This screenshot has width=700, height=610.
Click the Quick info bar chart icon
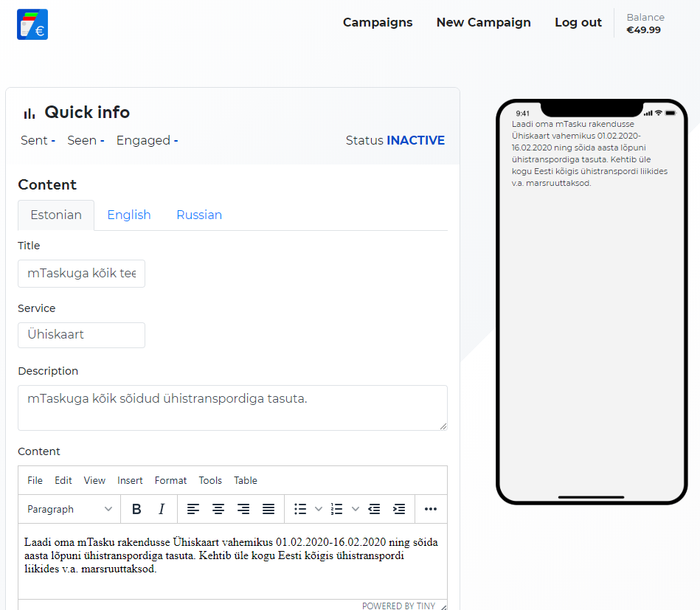pyautogui.click(x=30, y=114)
